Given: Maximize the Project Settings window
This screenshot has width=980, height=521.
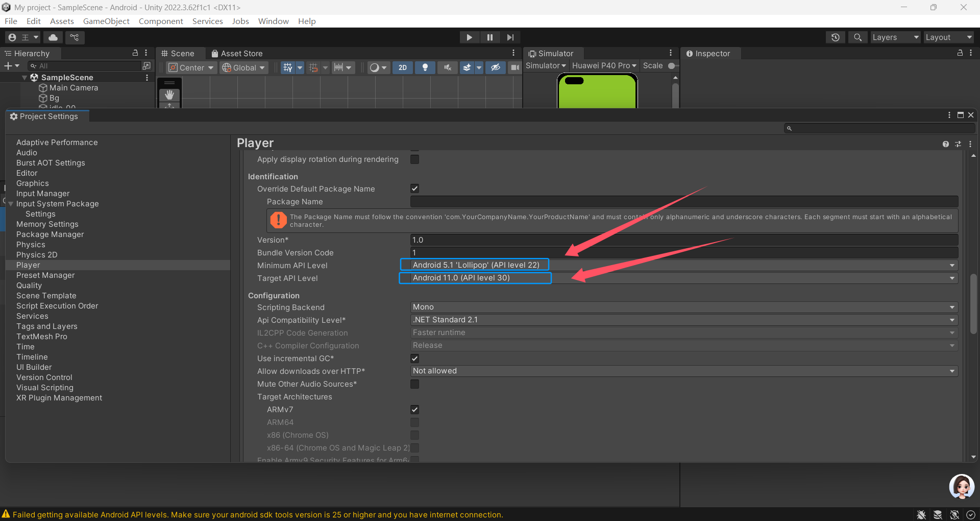Looking at the screenshot, I should pyautogui.click(x=960, y=115).
